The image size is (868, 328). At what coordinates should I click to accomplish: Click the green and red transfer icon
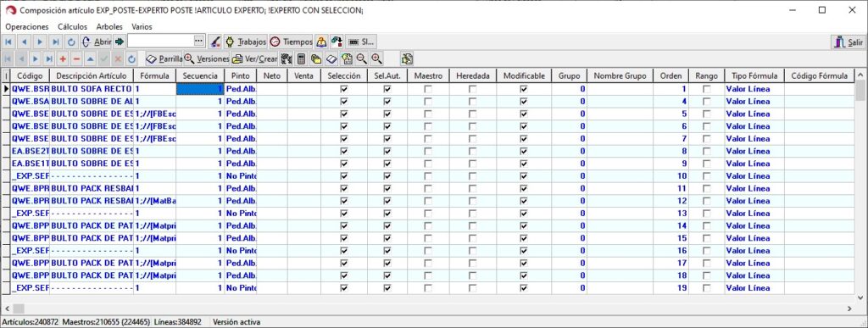(x=337, y=42)
